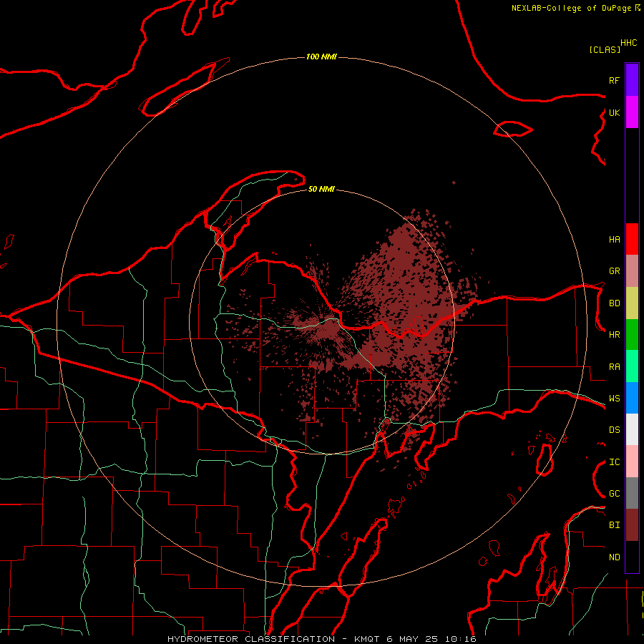This screenshot has width=644, height=644.
Task: Click the HA legend label
Action: tap(614, 240)
